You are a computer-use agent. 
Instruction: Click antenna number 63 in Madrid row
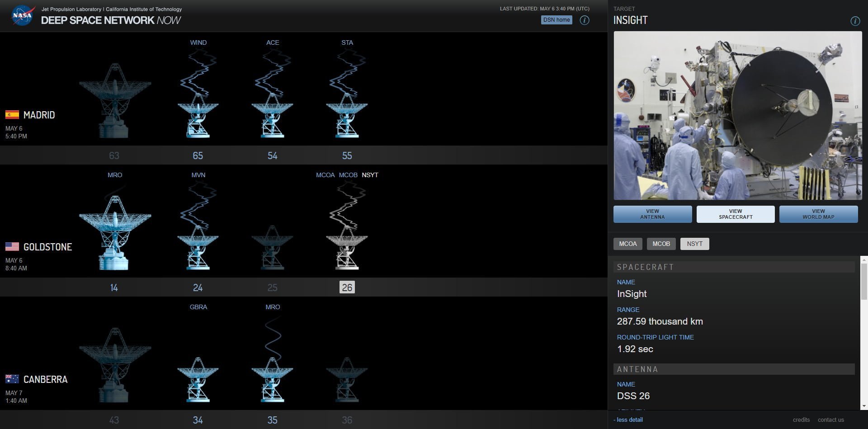coord(114,156)
